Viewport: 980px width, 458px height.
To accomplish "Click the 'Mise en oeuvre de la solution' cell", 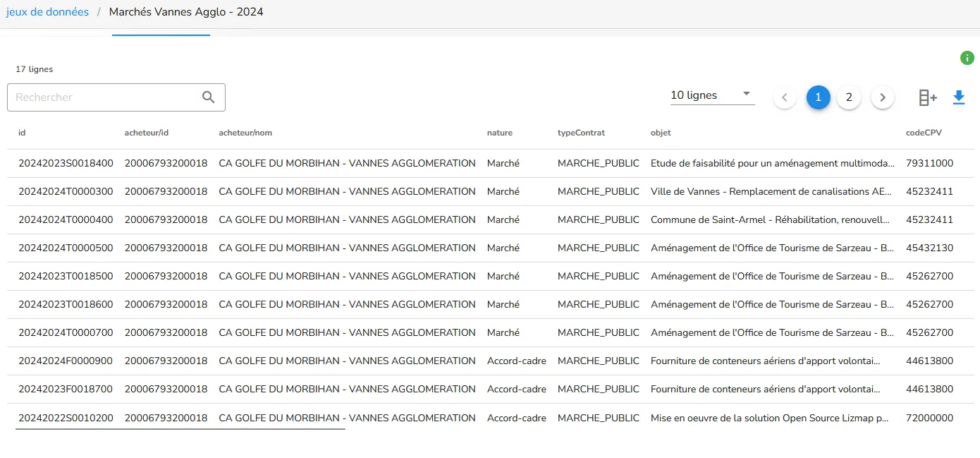I will pyautogui.click(x=770, y=418).
